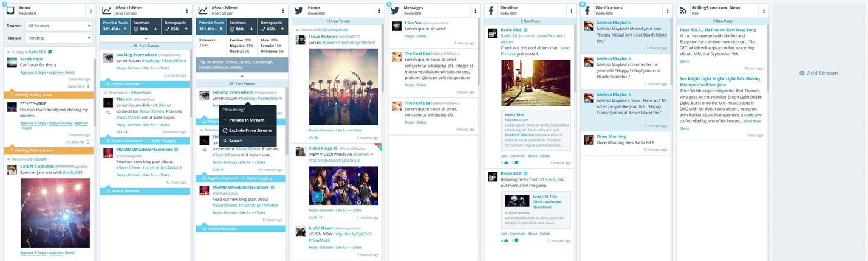Viewport: 868px width, 261px height.
Task: Click Positive Sentiment bar in first SearchTerm stream
Action: click(x=145, y=84)
